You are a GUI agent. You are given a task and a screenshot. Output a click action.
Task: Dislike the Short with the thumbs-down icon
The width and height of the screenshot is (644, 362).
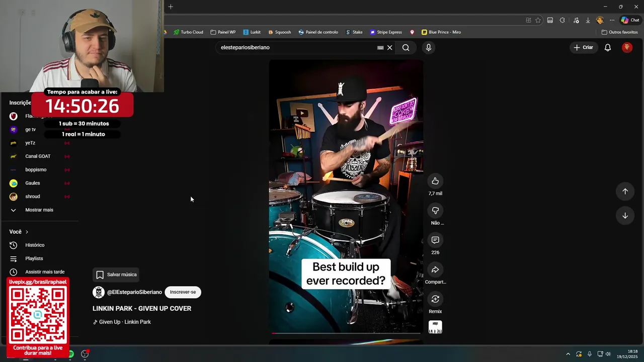[435, 211]
